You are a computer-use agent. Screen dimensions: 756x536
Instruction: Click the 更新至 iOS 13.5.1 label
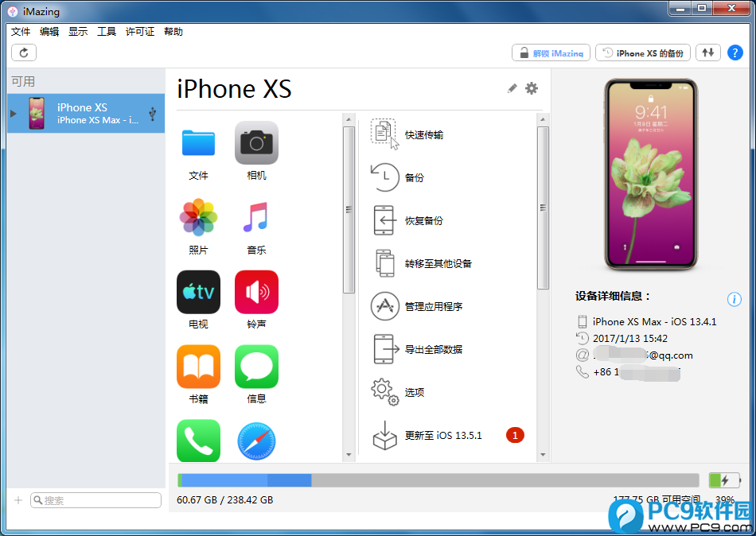click(x=443, y=436)
